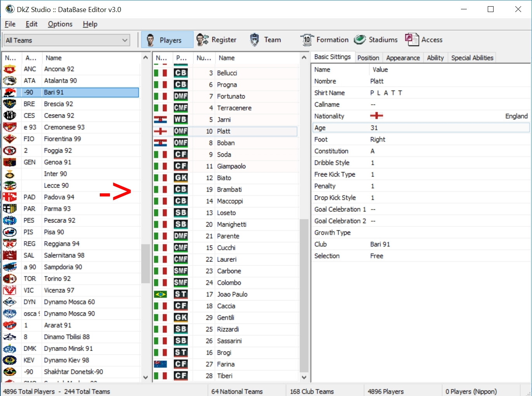Click the Vicenza 97 team crest icon
The width and height of the screenshot is (532, 396).
click(10, 290)
